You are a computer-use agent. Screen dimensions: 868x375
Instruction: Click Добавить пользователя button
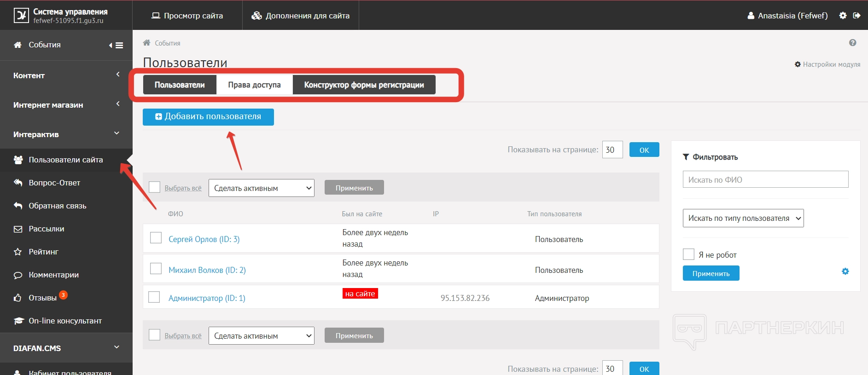point(208,117)
